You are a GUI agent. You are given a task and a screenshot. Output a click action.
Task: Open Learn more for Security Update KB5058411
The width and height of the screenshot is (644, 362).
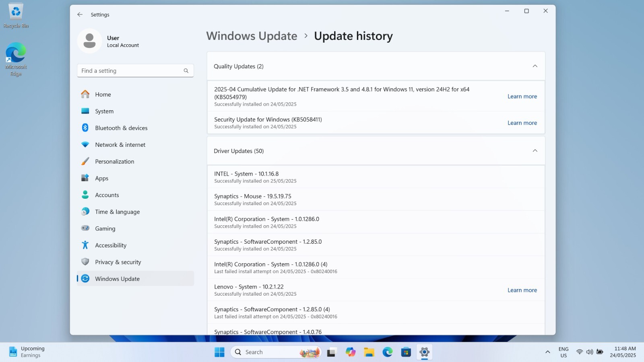coord(522,123)
